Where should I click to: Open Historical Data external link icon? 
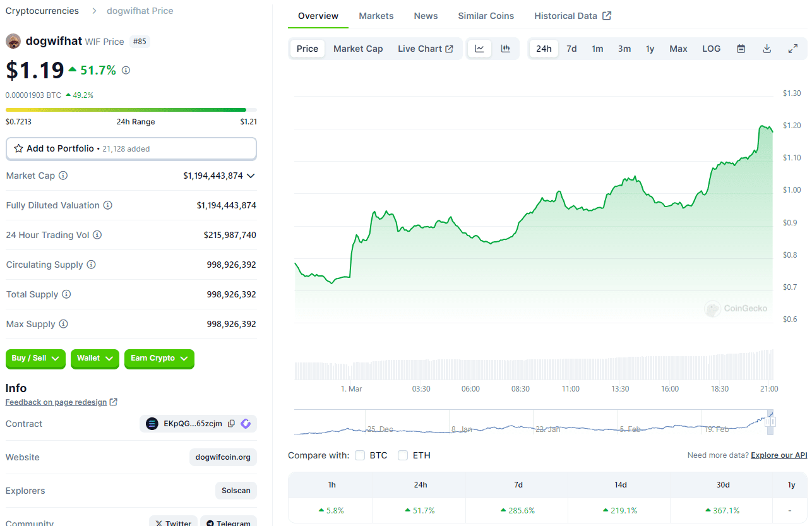[x=607, y=16]
